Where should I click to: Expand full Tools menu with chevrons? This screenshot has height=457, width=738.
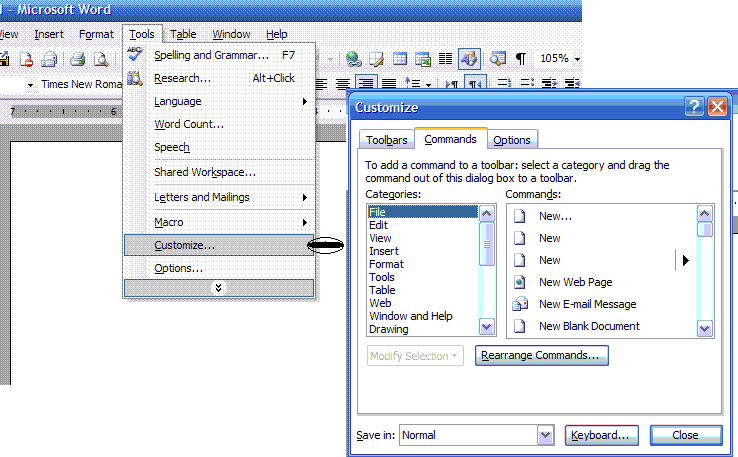[x=219, y=288]
